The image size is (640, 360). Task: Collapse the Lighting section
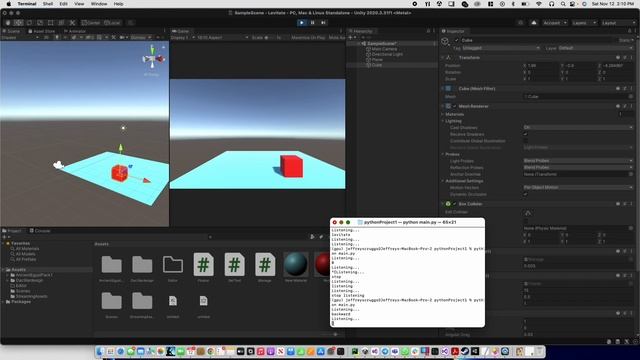(x=442, y=121)
